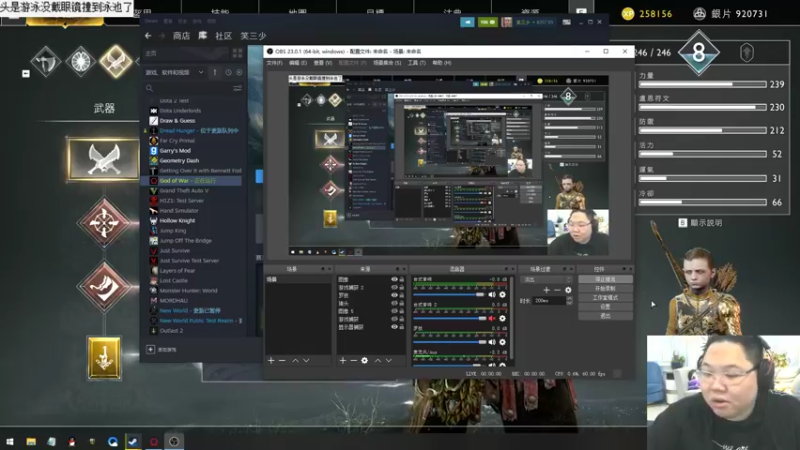Click 停止推流 in OBS controls
The image size is (800, 450).
click(606, 280)
